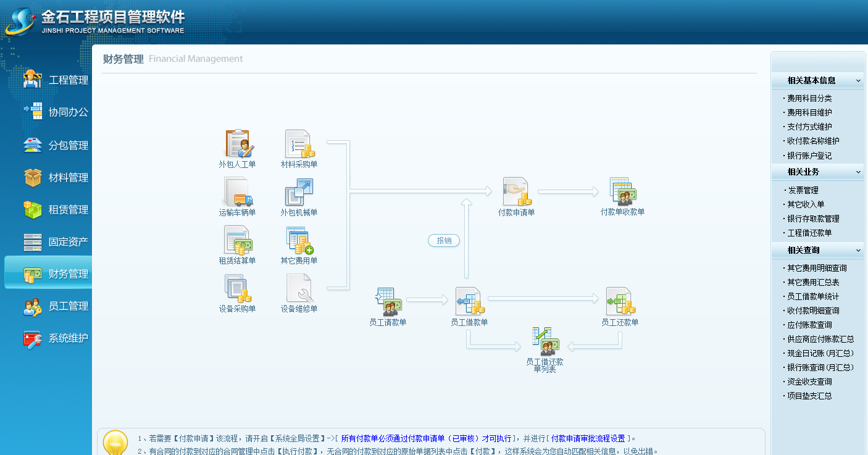Open the 发票管理 link
Viewport: 868px width, 455px height.
tap(803, 190)
